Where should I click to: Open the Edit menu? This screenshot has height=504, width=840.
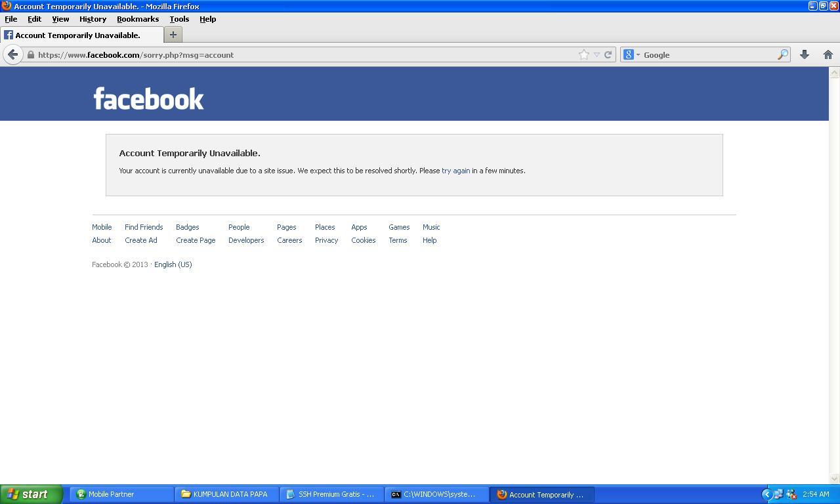coord(34,19)
